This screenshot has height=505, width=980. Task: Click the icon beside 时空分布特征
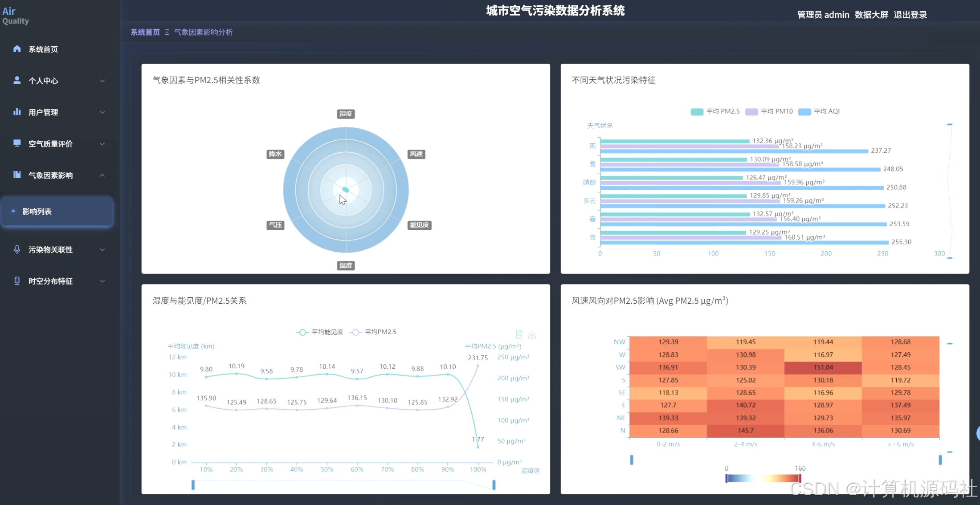17,281
